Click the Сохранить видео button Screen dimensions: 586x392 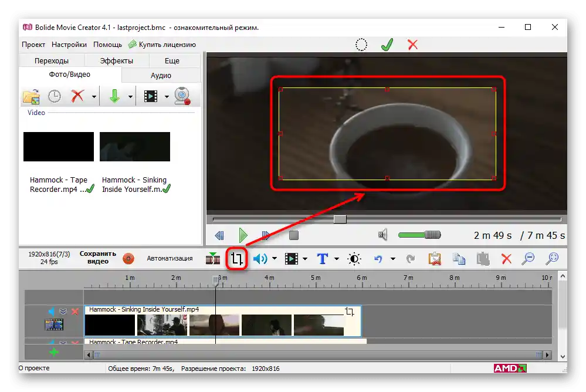click(x=98, y=258)
